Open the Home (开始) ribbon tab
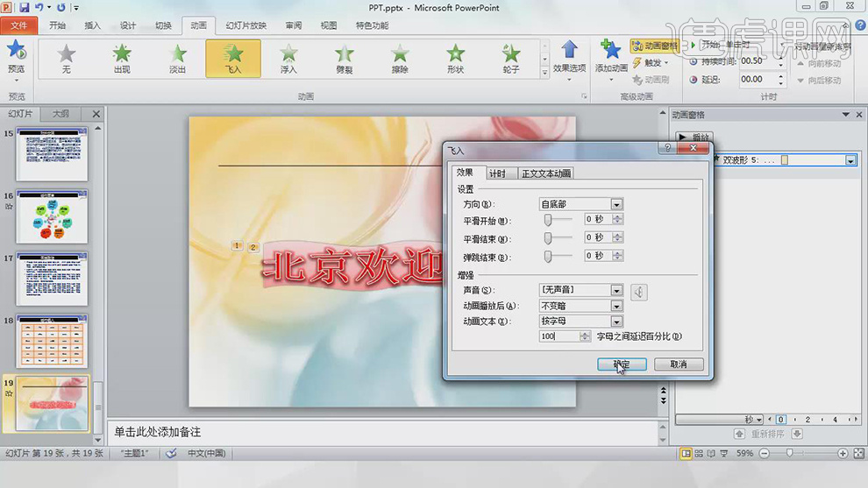 [57, 25]
